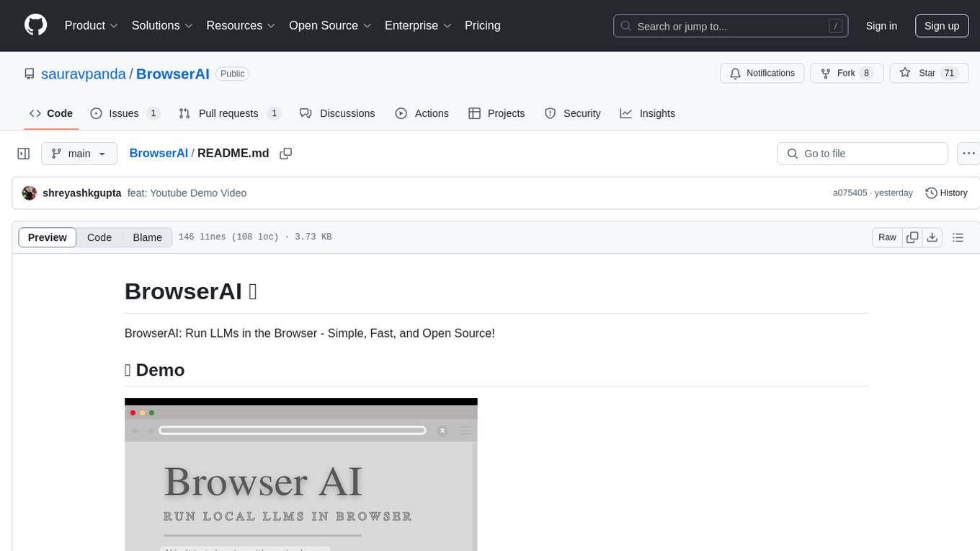The height and width of the screenshot is (551, 980).
Task: Select the Preview view
Action: [48, 237]
